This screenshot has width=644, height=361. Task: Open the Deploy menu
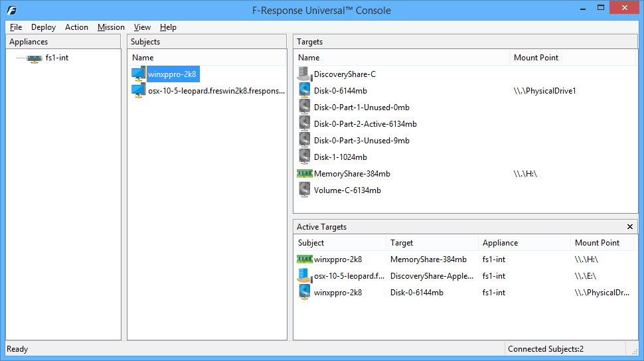(43, 27)
